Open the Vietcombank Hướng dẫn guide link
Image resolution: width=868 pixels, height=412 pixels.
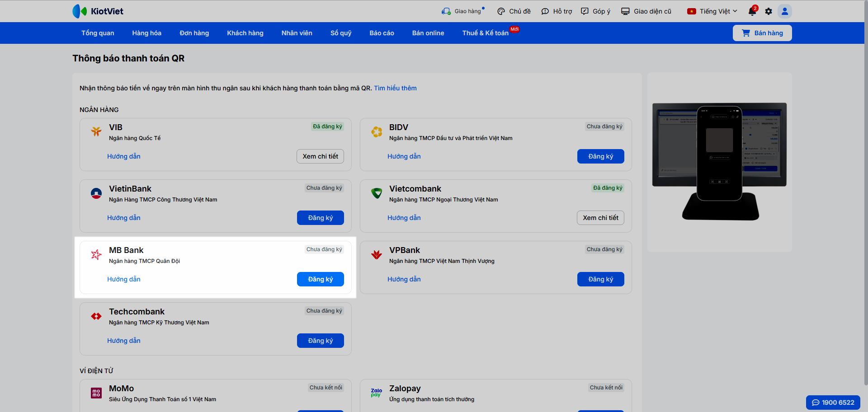404,218
